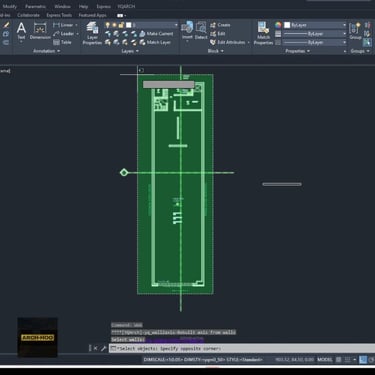Click the Insert block icon
The image size is (375, 375).
click(187, 31)
